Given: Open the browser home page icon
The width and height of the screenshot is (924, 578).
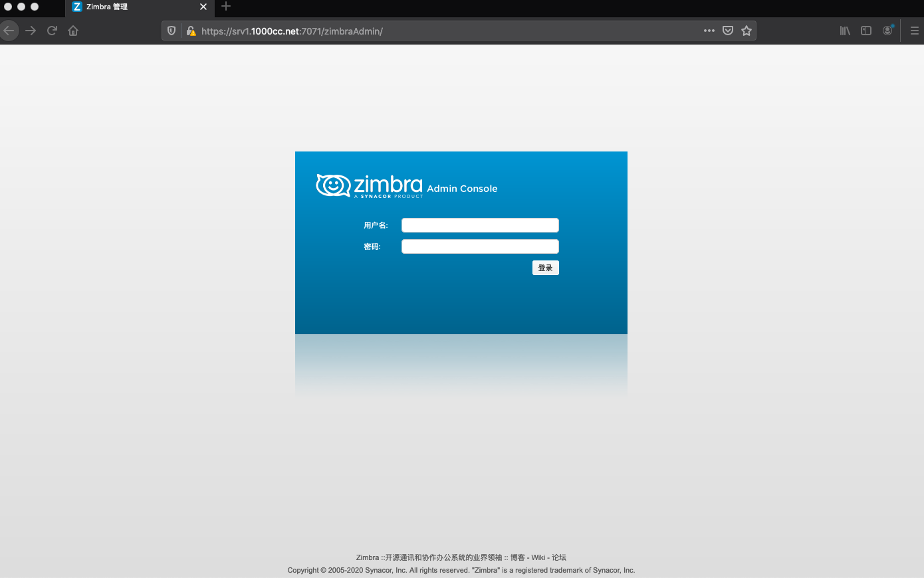Looking at the screenshot, I should click(x=73, y=31).
